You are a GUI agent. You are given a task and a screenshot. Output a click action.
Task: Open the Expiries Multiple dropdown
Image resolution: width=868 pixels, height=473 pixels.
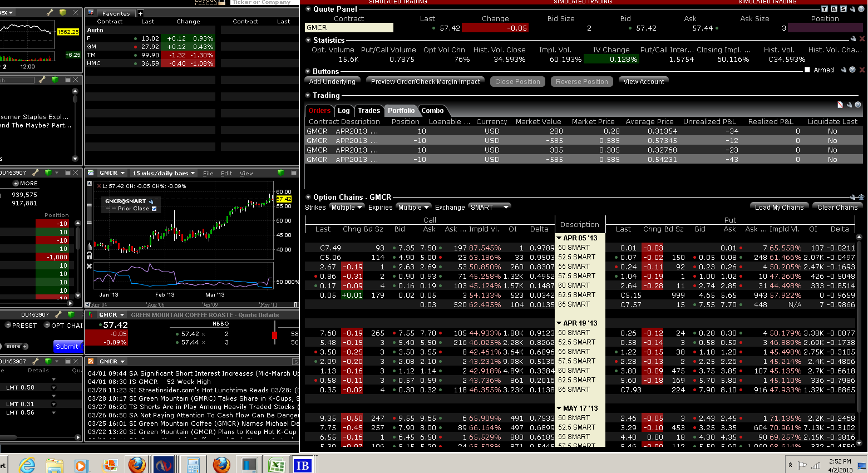[x=413, y=208]
